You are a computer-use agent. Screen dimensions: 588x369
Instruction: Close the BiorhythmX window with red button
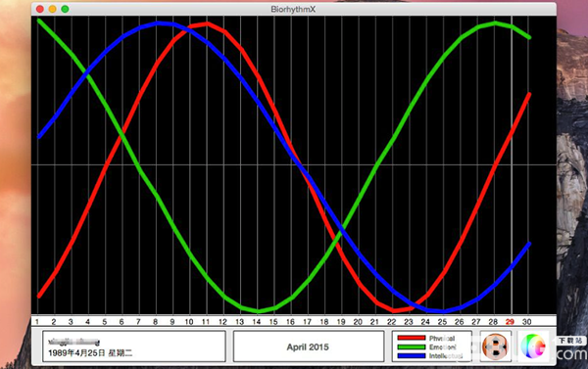(x=40, y=9)
